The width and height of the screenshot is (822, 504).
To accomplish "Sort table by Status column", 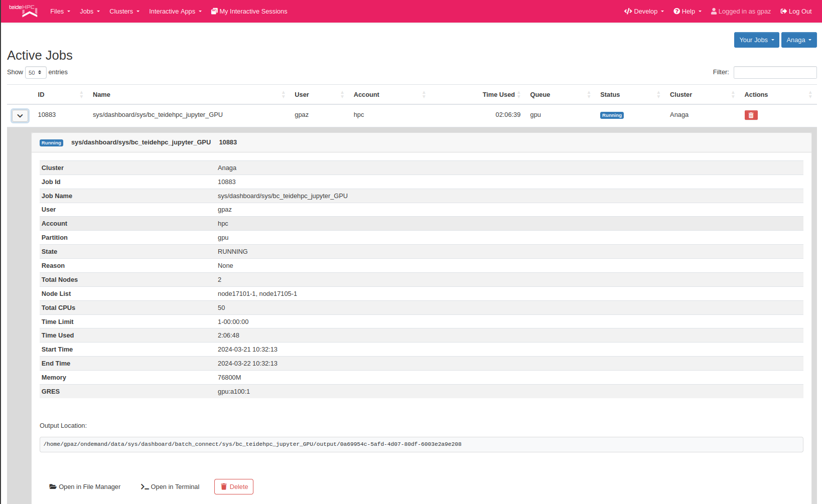I will 658,95.
